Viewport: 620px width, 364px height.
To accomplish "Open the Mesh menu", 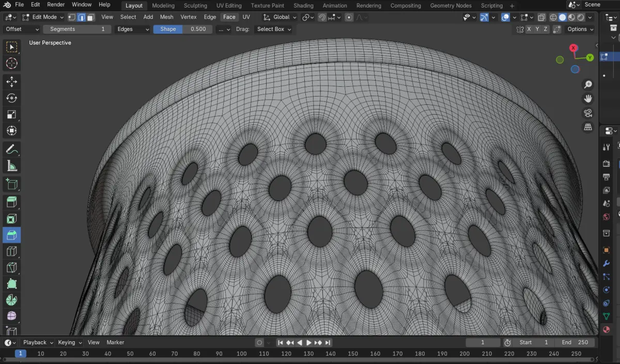I will point(166,17).
